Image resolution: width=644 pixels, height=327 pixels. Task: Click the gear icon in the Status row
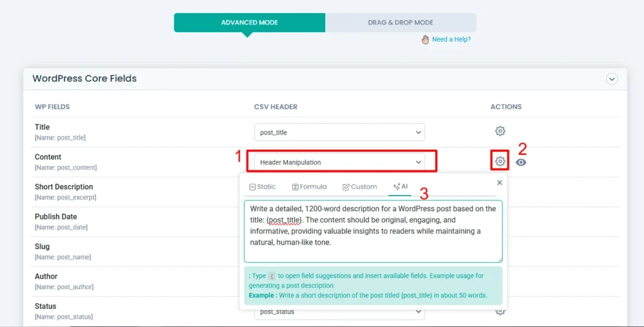(500, 311)
